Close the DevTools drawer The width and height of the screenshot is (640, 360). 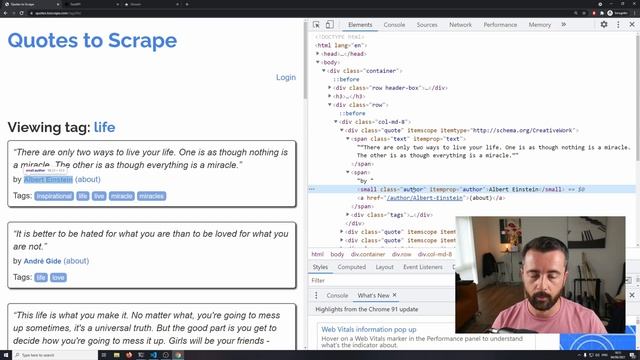(632, 295)
